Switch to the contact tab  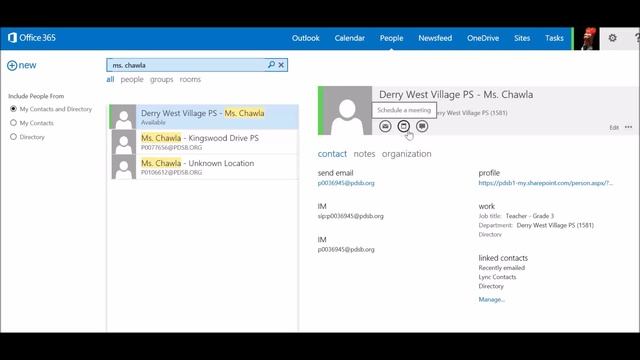click(332, 154)
